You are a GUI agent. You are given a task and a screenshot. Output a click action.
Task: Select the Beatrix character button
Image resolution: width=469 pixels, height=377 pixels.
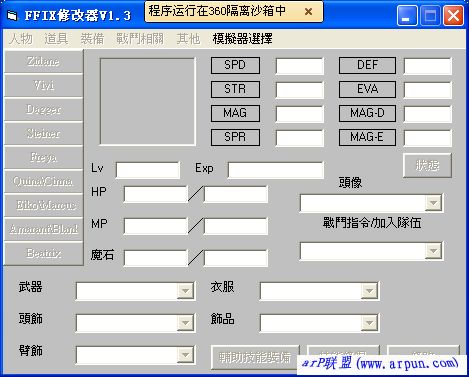[43, 253]
